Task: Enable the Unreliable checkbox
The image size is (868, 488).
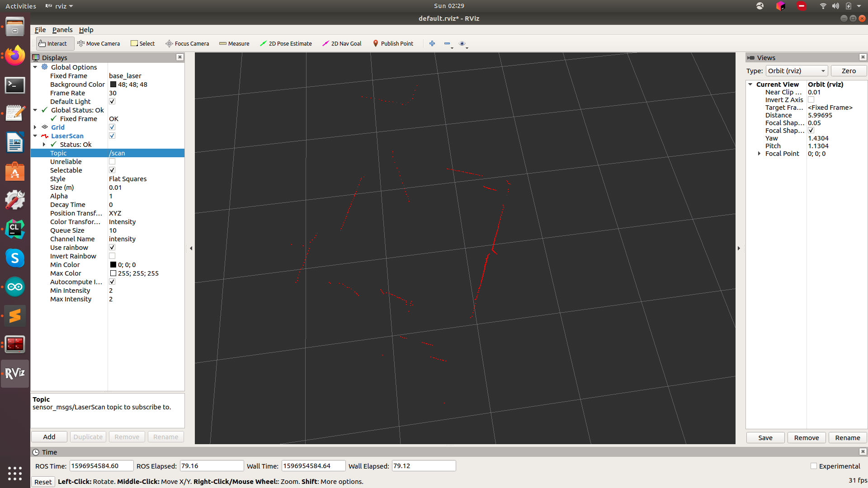Action: (112, 162)
